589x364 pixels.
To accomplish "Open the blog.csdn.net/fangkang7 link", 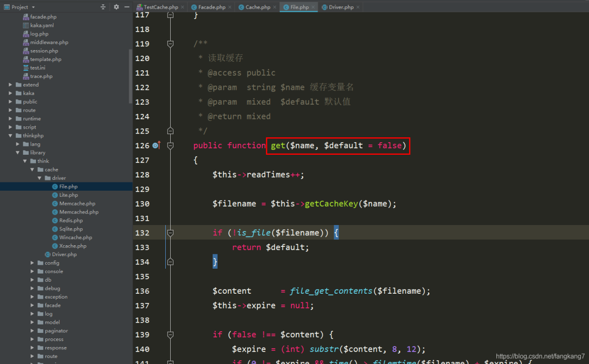I will tap(539, 355).
